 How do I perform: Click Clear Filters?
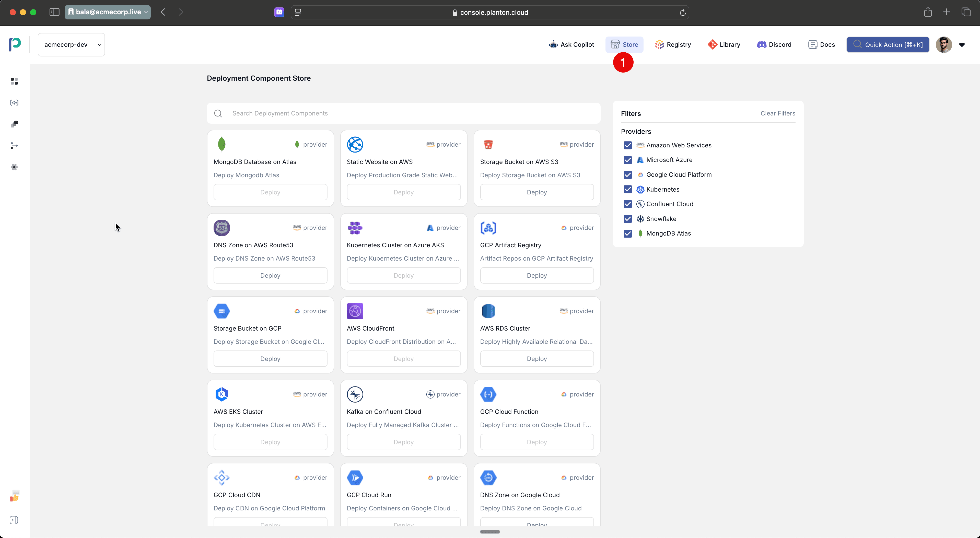(x=778, y=113)
